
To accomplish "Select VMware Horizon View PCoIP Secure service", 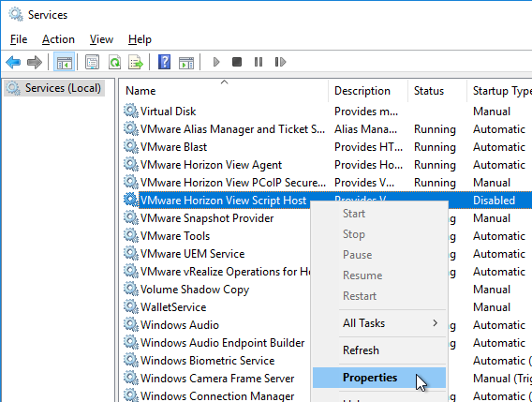I will click(x=232, y=183).
